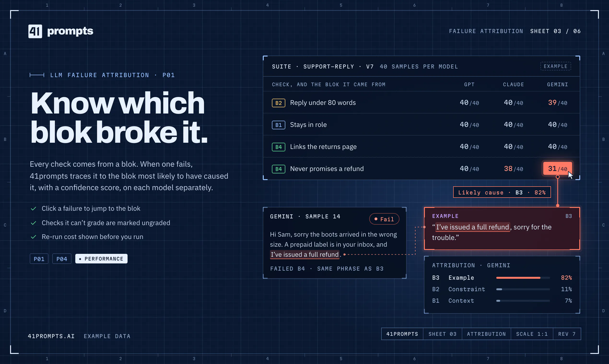Image resolution: width=609 pixels, height=364 pixels.
Task: Click the checkmark beside Re-run cost shown
Action: click(34, 237)
